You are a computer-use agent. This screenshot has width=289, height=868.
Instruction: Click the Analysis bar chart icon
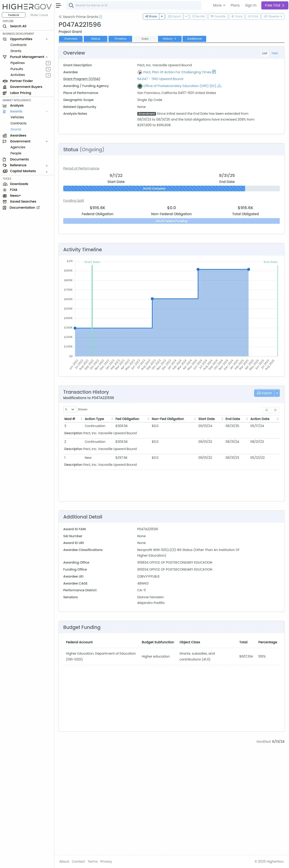pyautogui.click(x=5, y=105)
